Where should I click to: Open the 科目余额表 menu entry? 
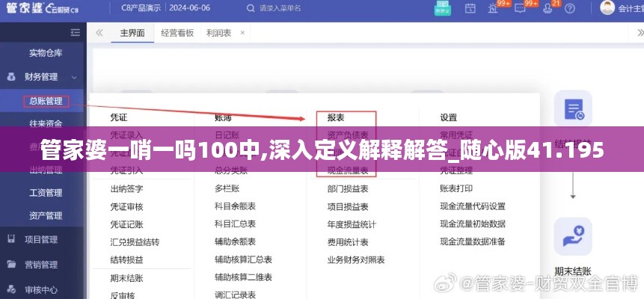tap(235, 206)
